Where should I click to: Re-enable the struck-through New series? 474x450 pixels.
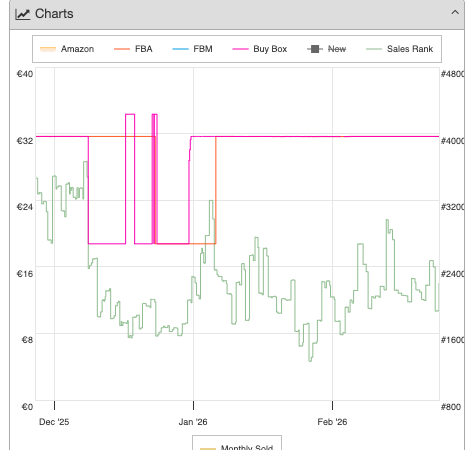pos(327,49)
